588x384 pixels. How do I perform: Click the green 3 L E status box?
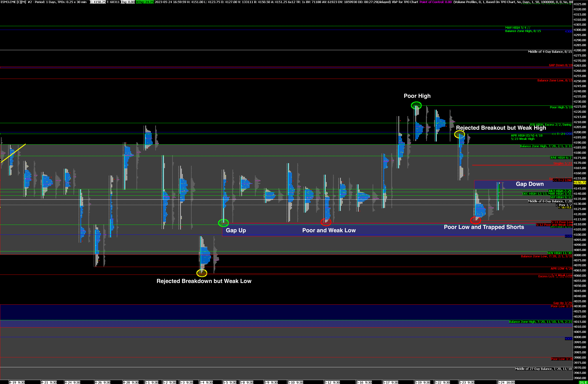583,382
